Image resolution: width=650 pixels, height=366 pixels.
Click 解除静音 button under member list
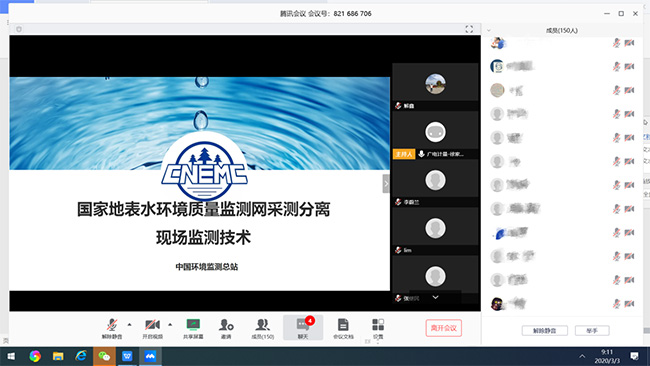(544, 331)
